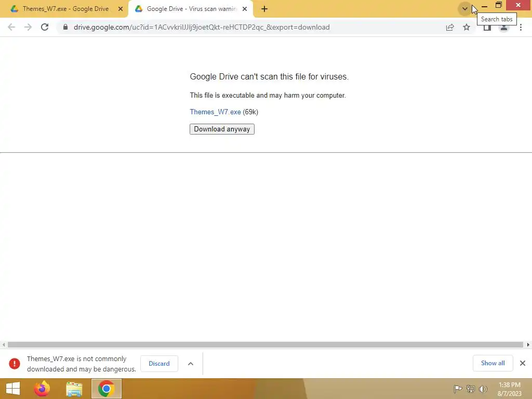Open File Explorer from taskbar
532x399 pixels.
click(x=74, y=389)
